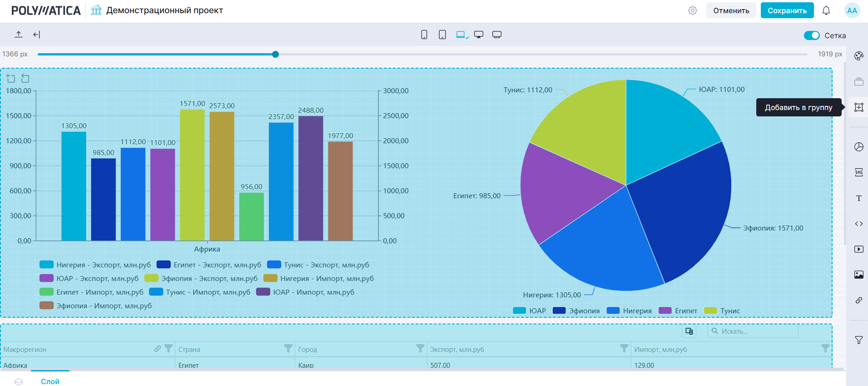Select the Text widget tool

858,198
